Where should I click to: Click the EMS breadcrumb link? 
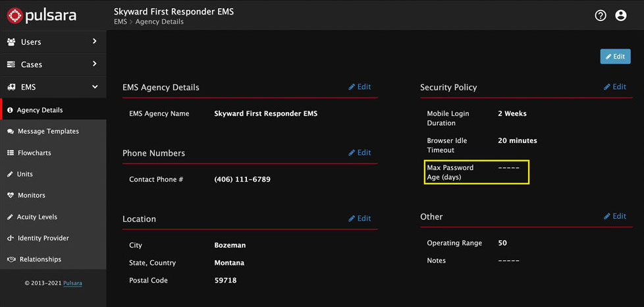[121, 22]
